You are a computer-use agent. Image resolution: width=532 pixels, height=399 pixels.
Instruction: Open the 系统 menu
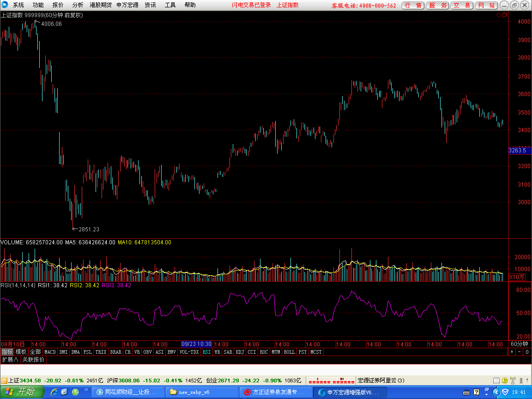(x=18, y=5)
